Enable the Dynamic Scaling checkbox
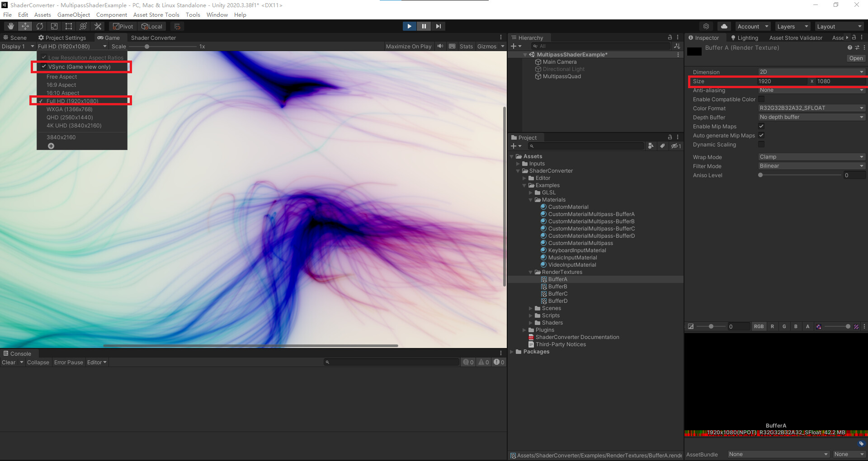 [x=761, y=144]
